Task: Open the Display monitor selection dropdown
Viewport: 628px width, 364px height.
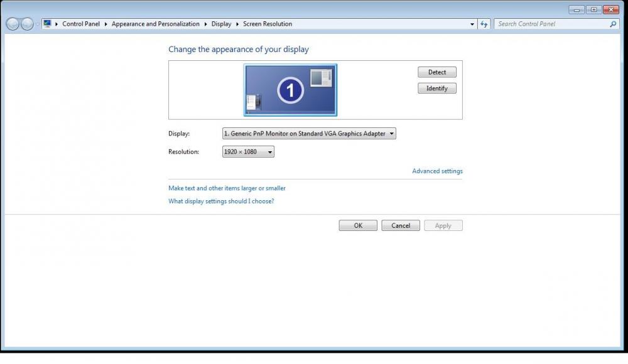Action: tap(309, 133)
